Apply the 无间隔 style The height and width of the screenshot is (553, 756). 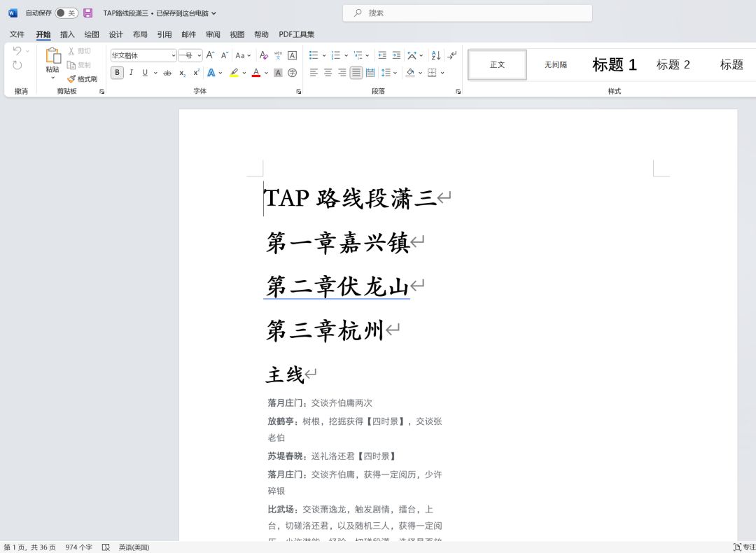[x=557, y=64]
